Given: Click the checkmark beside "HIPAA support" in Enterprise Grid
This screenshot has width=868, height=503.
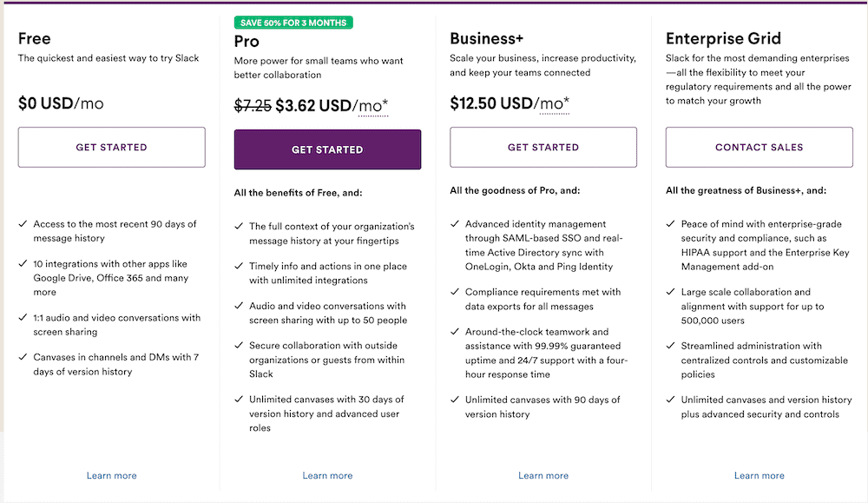Looking at the screenshot, I should point(670,223).
